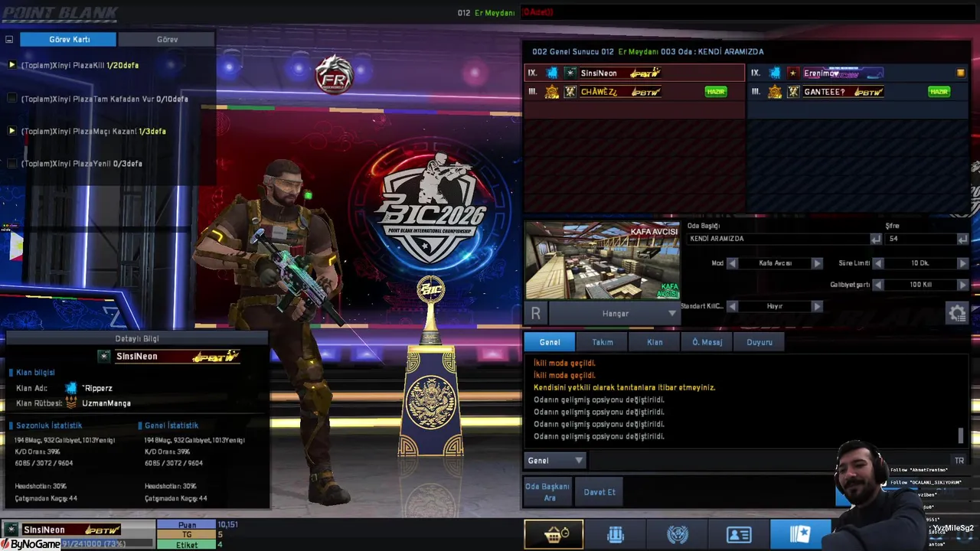Decrease Galibiyet şartı with left arrow

[878, 285]
